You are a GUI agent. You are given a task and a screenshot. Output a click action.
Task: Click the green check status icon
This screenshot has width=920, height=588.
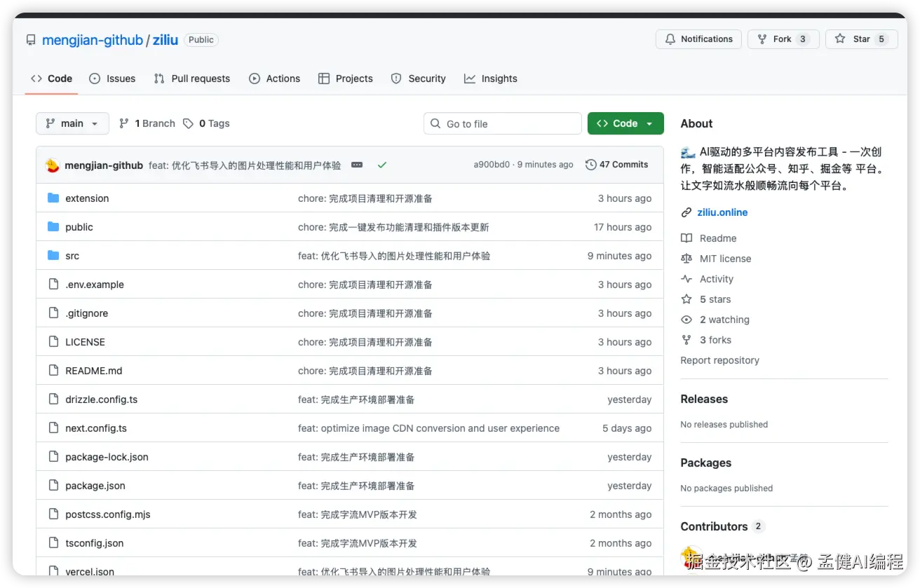point(382,165)
